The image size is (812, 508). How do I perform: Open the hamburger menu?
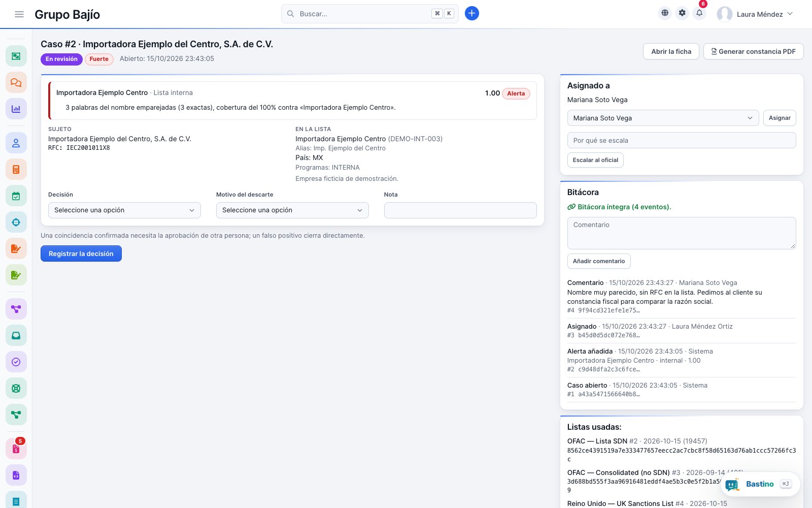(x=19, y=14)
